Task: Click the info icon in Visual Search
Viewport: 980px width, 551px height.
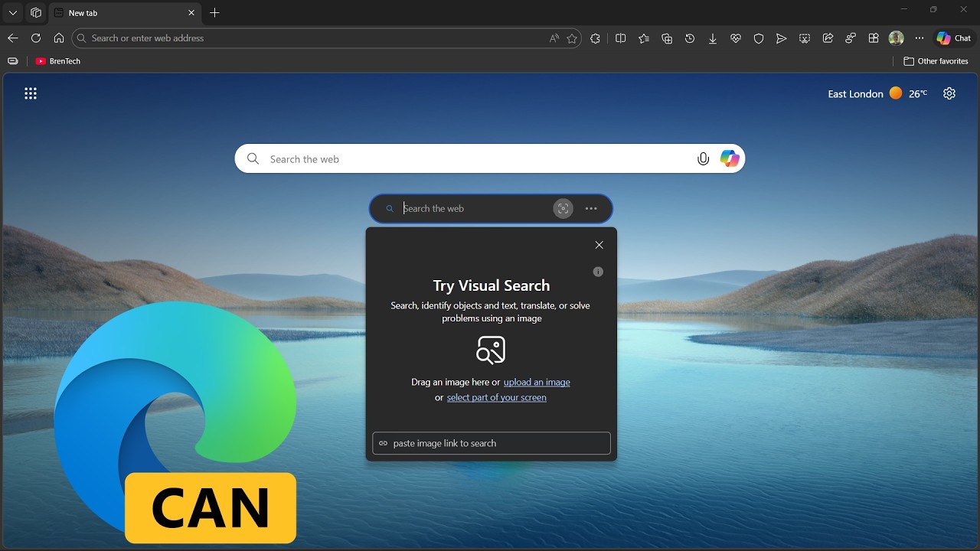Action: [598, 272]
